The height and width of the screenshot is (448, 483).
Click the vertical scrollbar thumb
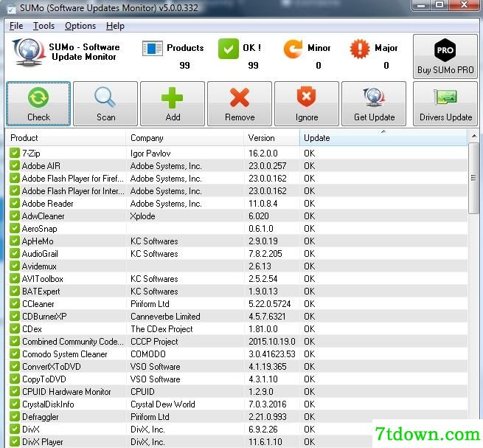[473, 178]
